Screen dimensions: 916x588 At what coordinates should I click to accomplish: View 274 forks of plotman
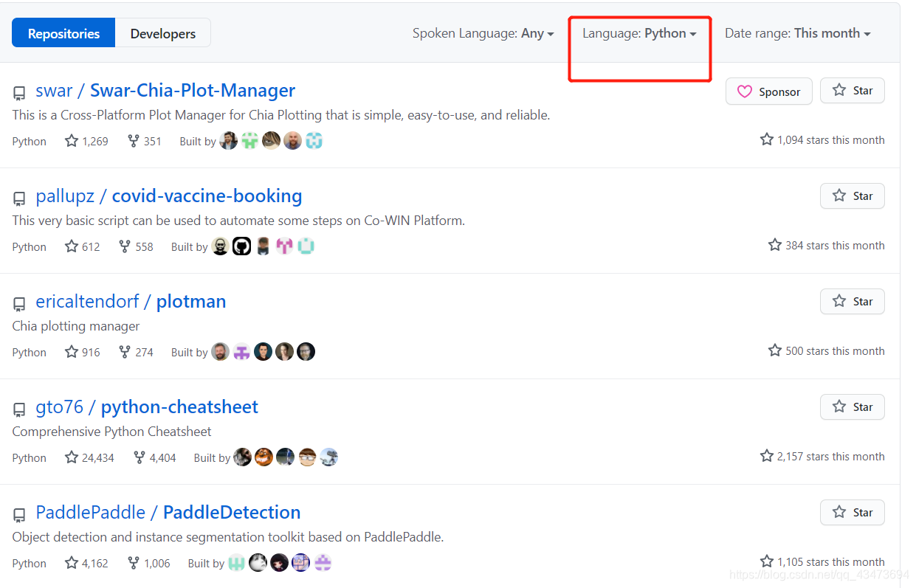click(136, 352)
